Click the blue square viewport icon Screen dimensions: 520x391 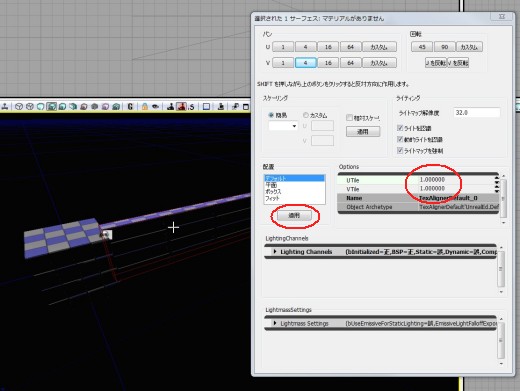pyautogui.click(x=206, y=107)
